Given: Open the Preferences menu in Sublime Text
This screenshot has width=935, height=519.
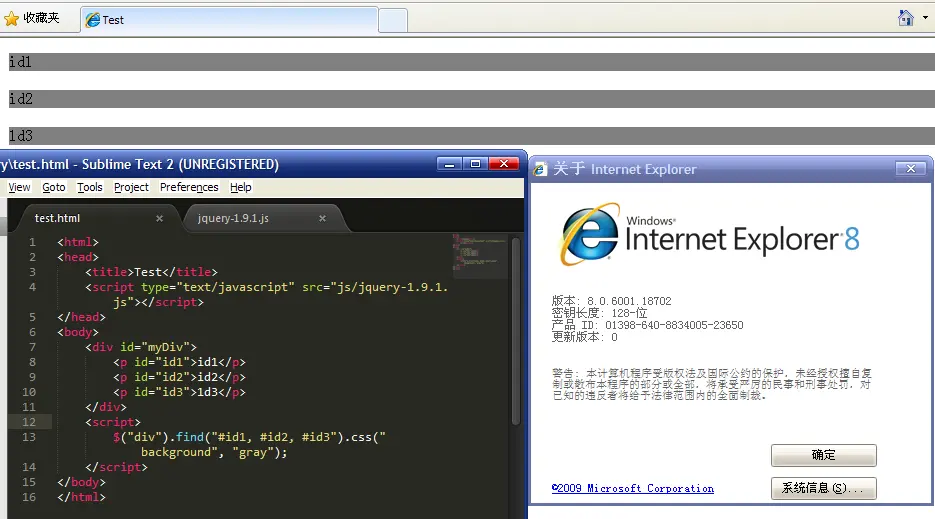Looking at the screenshot, I should [x=189, y=187].
